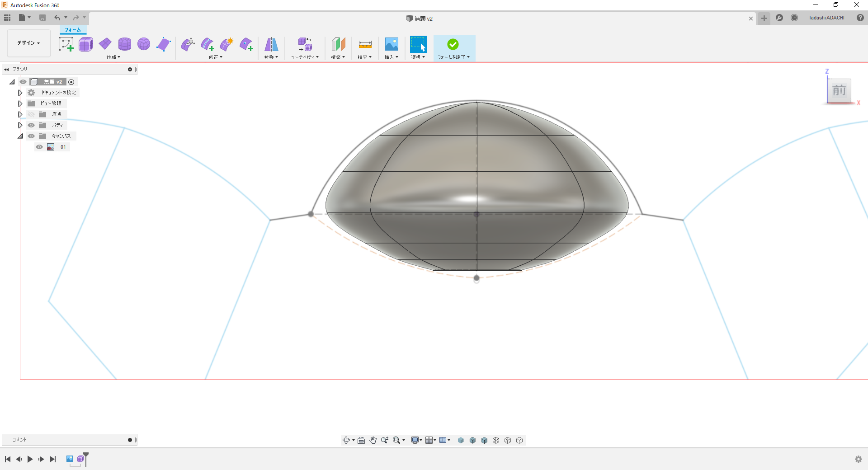Hide the canvas 01 eye icon
Screen dimensions: 868x470
(39, 147)
